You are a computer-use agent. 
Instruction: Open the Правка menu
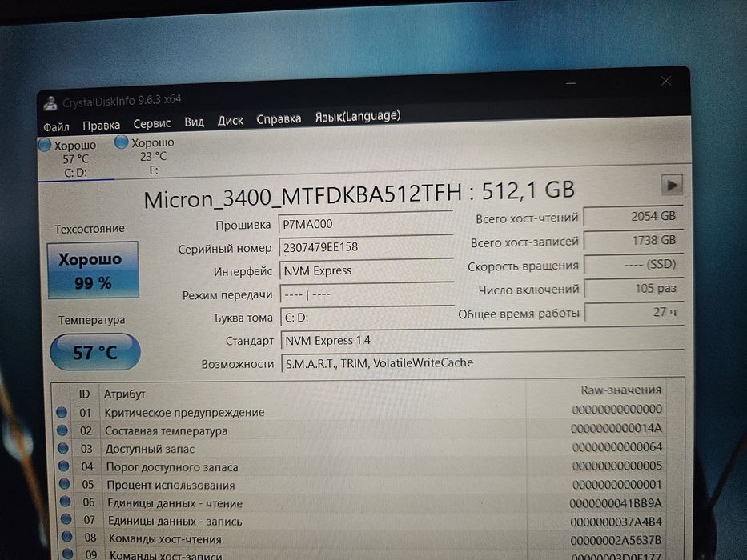101,126
